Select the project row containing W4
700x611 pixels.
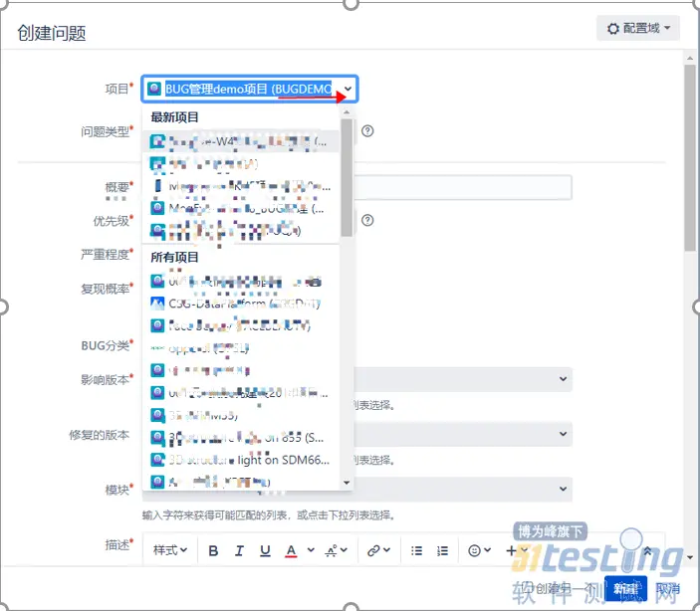click(241, 141)
